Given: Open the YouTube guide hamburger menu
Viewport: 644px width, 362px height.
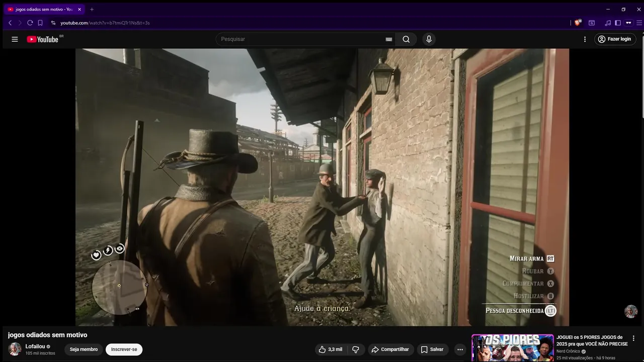Looking at the screenshot, I should pyautogui.click(x=15, y=39).
